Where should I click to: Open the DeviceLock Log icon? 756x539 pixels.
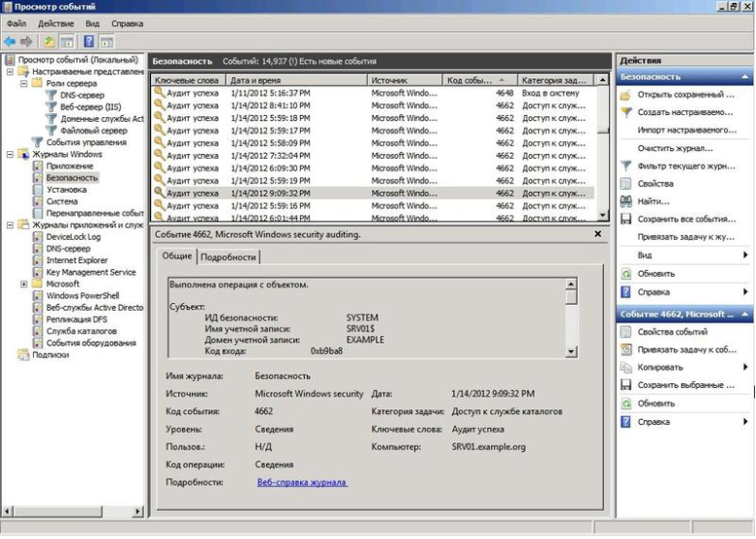[x=38, y=237]
